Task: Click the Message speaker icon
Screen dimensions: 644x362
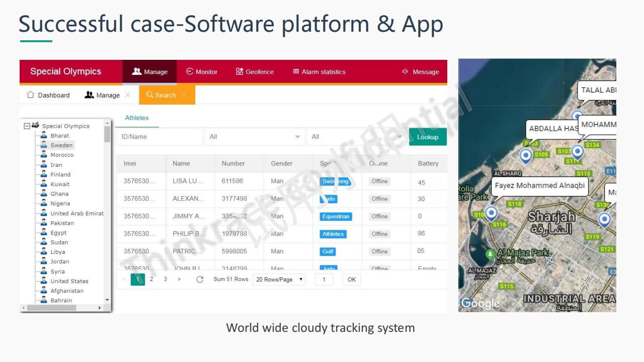Action: coord(407,71)
